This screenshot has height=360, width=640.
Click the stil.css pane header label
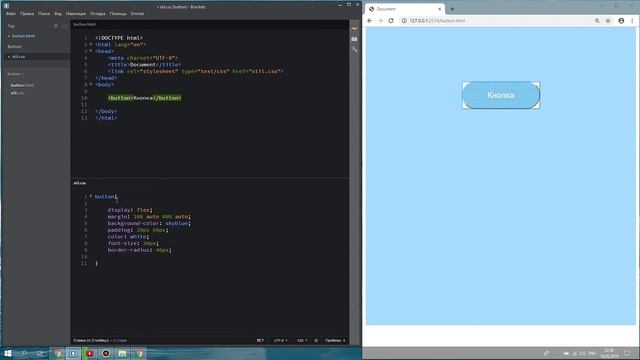point(80,183)
